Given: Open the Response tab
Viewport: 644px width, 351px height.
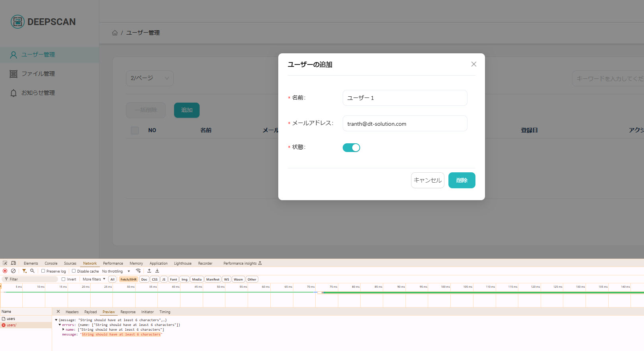Looking at the screenshot, I should click(128, 312).
